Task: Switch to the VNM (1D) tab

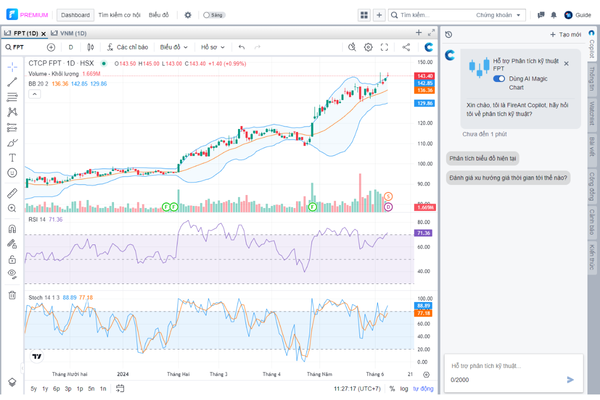Action: tap(69, 33)
